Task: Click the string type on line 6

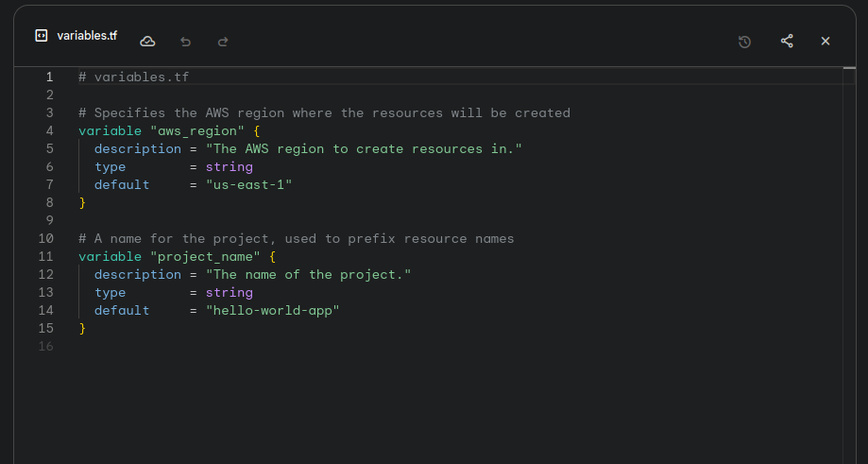Action: point(230,167)
